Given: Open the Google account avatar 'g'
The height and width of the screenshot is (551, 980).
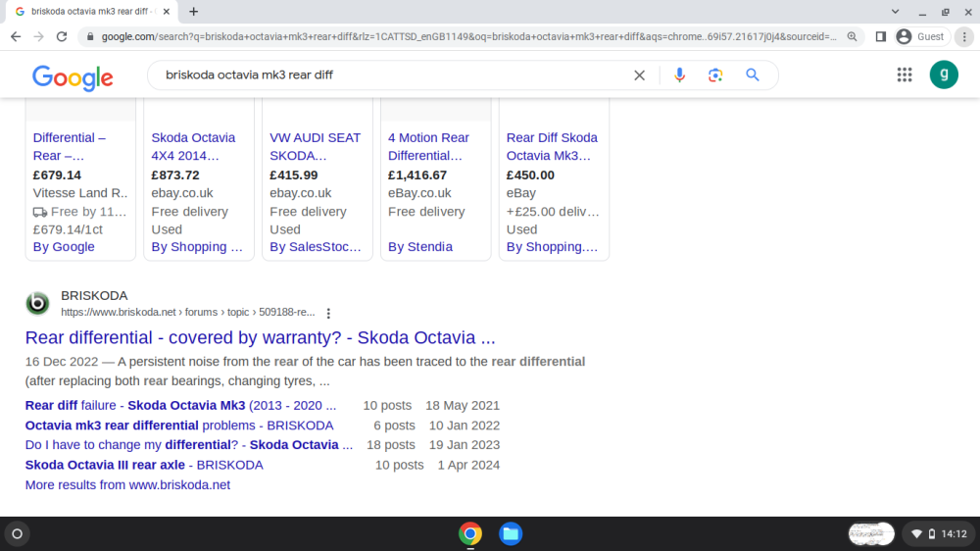Looking at the screenshot, I should point(944,75).
